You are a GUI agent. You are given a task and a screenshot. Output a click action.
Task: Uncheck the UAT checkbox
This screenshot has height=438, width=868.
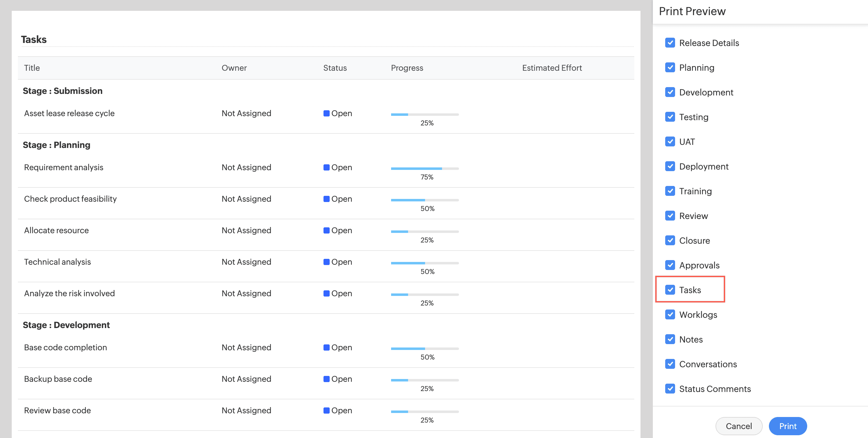670,141
